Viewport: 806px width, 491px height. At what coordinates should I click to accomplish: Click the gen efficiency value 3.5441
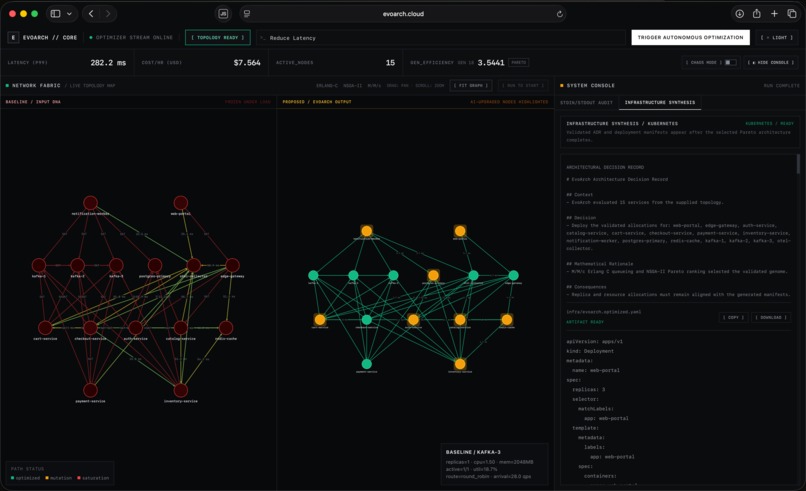coord(491,63)
